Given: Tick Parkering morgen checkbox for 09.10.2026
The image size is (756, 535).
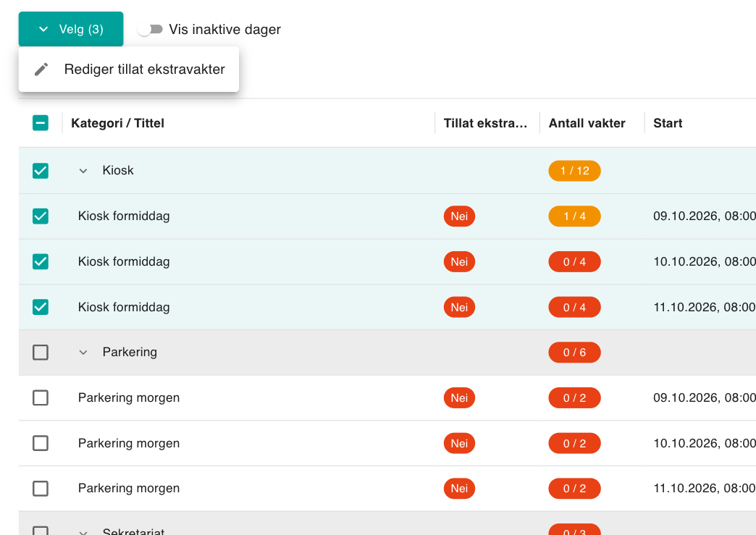Looking at the screenshot, I should click(x=41, y=397).
